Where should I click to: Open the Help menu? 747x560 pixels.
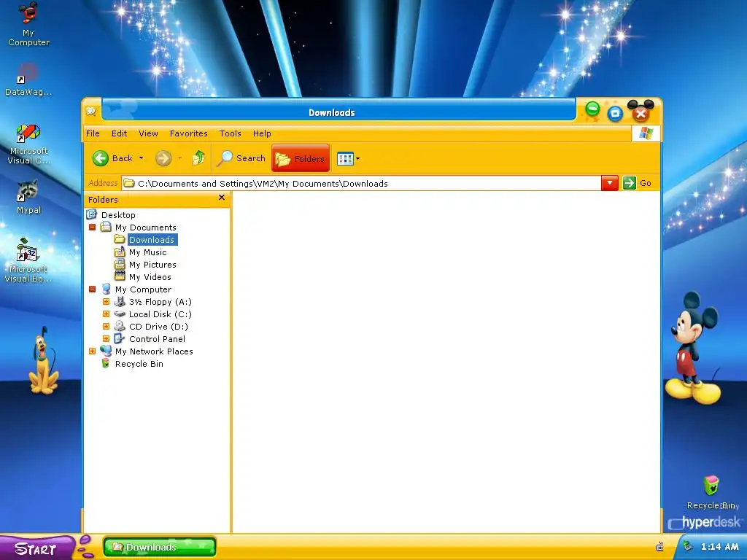pos(262,133)
